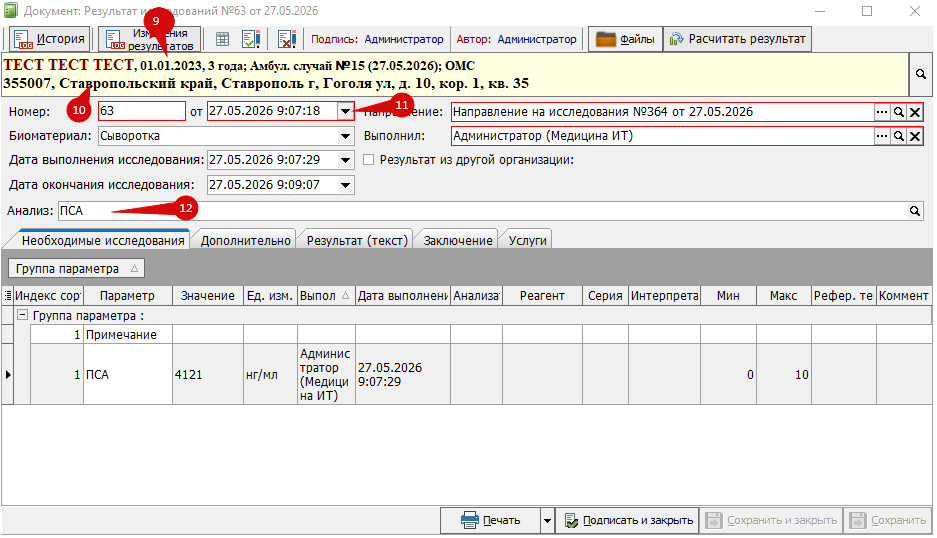937x538 pixels.
Task: Search patient via magnifier in yellow header
Action: point(921,74)
